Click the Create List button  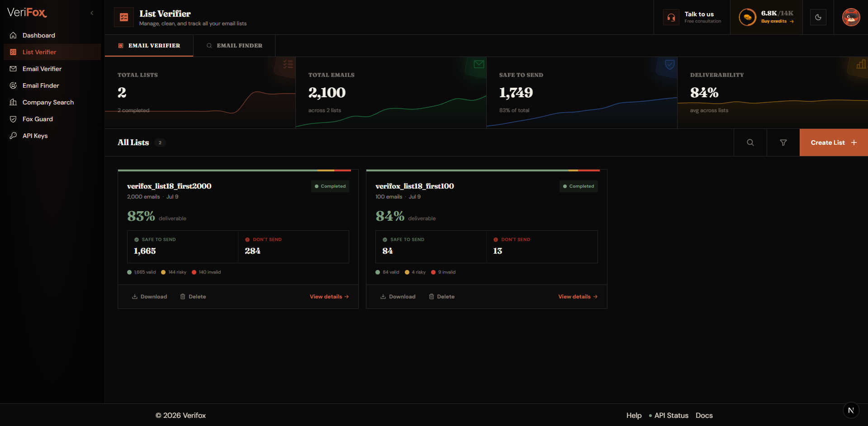coord(834,142)
